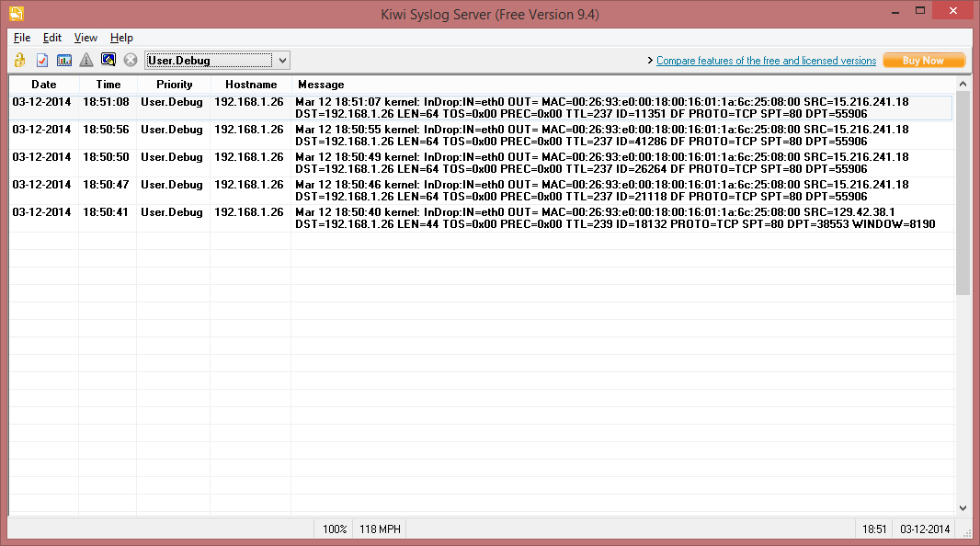Open setup via the checkmark document icon
This screenshot has height=546, width=980.
(x=42, y=60)
